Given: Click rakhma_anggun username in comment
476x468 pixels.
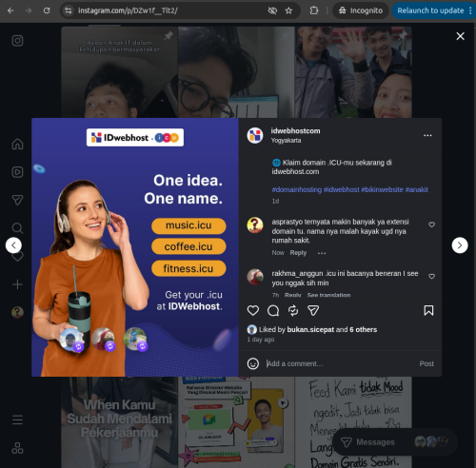Looking at the screenshot, I should 297,273.
